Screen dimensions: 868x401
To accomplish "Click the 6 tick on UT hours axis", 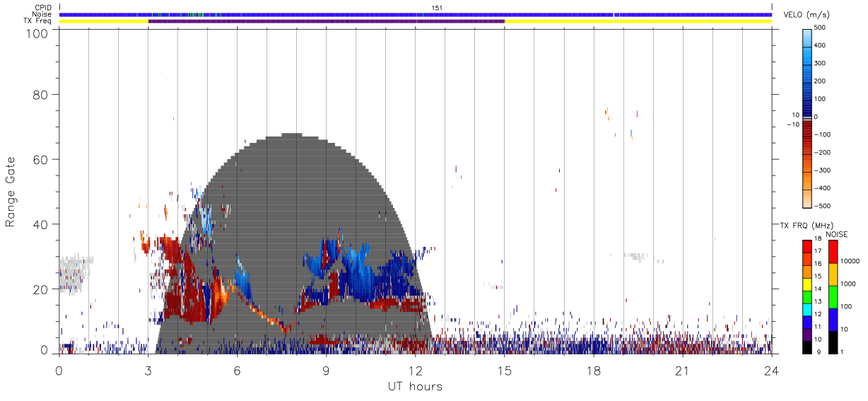I will [237, 371].
